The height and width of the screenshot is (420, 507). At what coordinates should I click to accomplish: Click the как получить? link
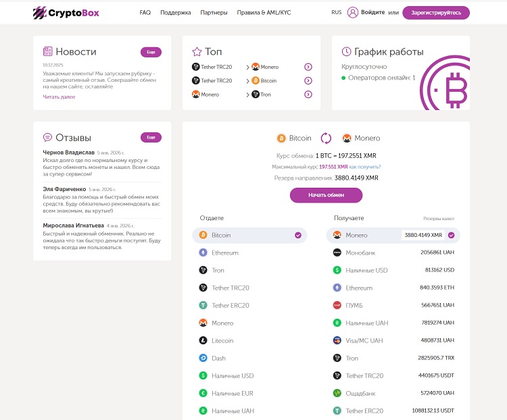click(365, 167)
